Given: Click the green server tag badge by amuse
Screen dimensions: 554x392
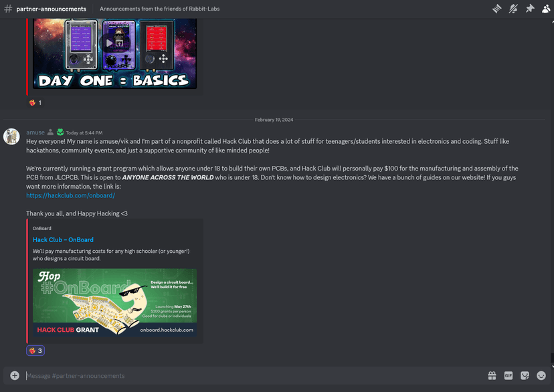Looking at the screenshot, I should click(x=60, y=132).
